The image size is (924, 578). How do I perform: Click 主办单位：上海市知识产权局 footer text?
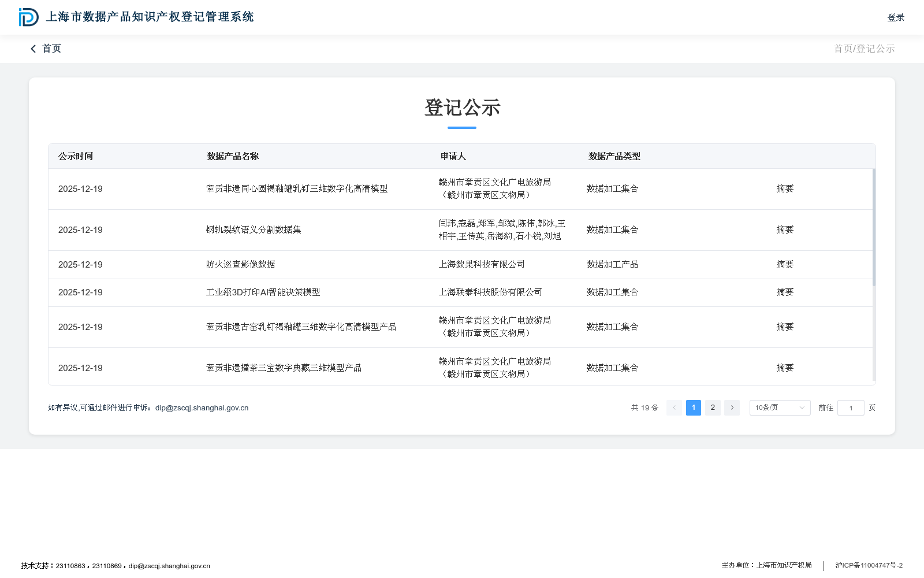coord(766,566)
